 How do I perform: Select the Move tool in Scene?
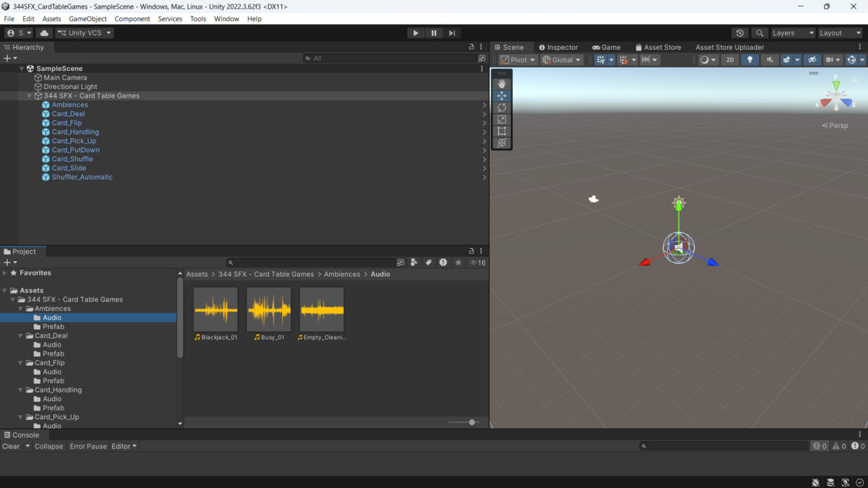tap(501, 95)
